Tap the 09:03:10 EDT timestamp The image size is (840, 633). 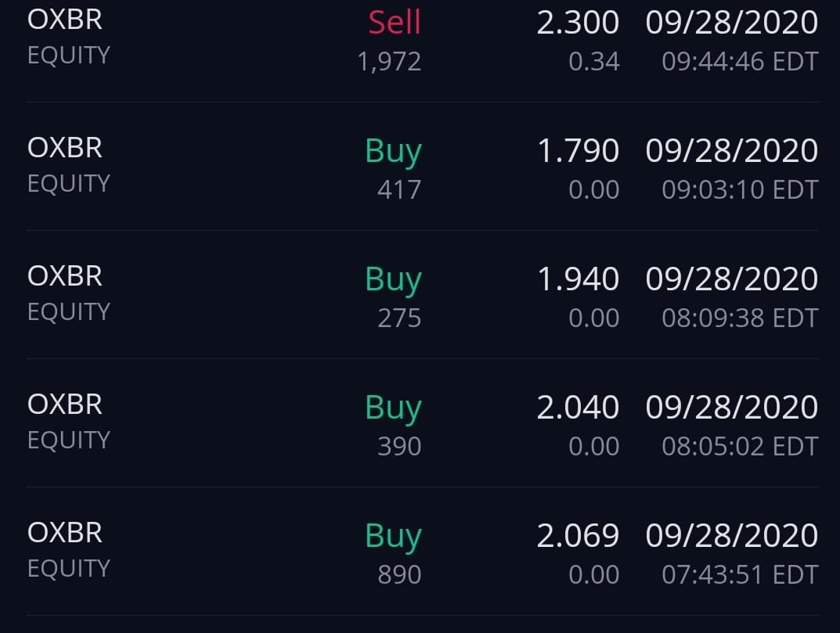coord(740,189)
